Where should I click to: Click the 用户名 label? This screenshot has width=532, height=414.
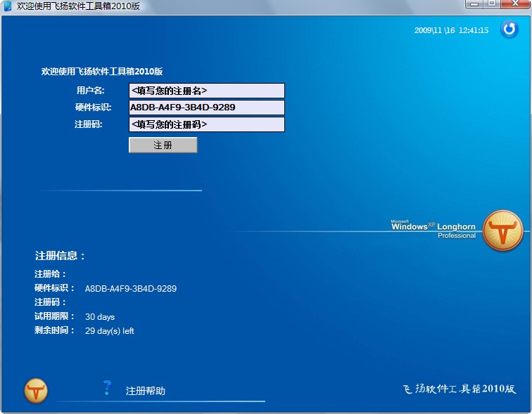point(90,91)
